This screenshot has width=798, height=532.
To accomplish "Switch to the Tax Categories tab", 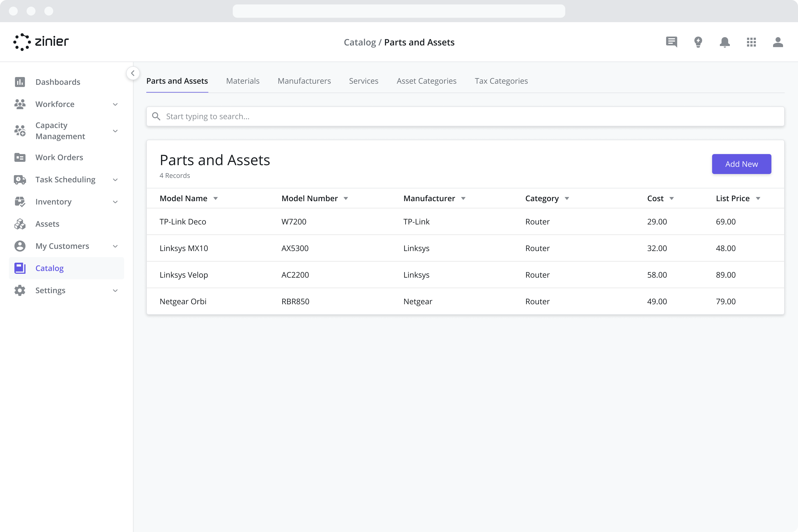I will coord(502,81).
